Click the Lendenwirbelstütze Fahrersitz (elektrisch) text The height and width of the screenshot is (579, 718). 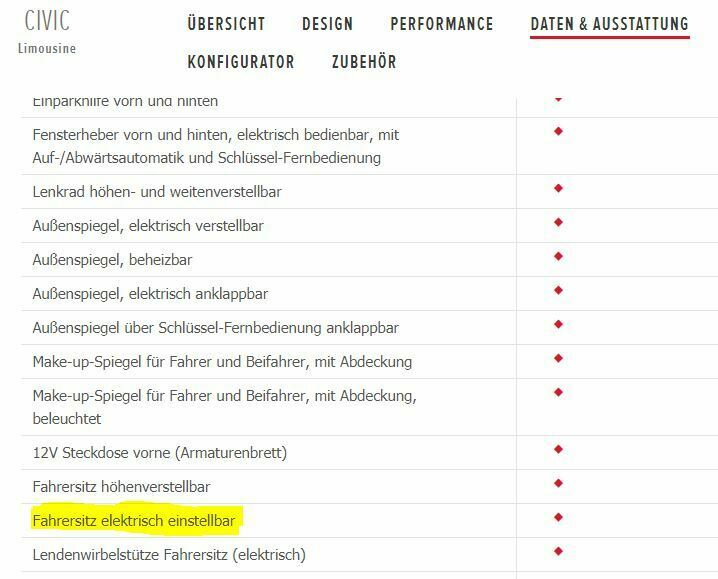click(168, 554)
